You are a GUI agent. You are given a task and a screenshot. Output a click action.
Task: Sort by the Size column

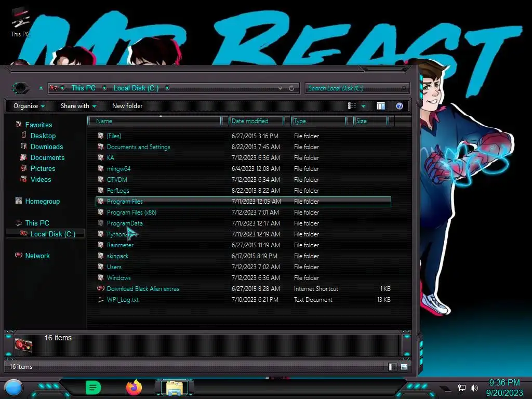click(370, 121)
